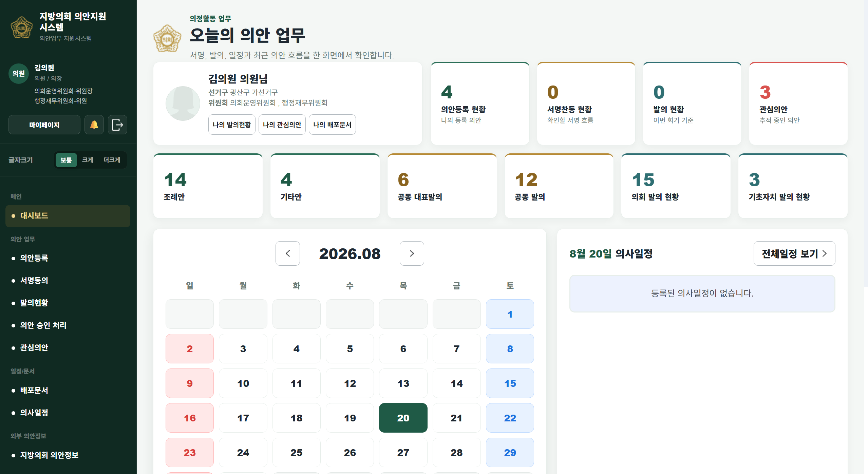
Task: Open 의안 승인 처리 menu item
Action: (68, 325)
